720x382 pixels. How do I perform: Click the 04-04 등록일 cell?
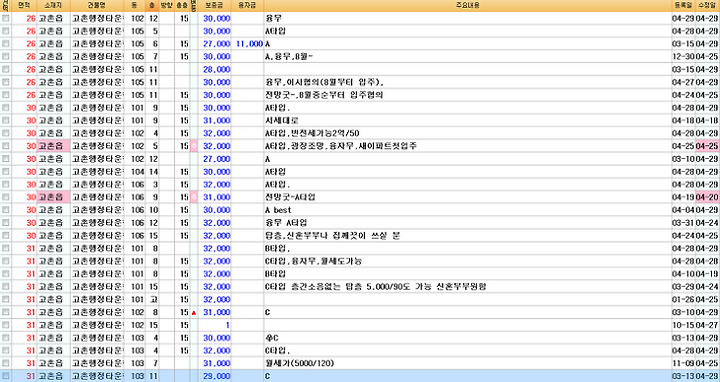(x=683, y=210)
